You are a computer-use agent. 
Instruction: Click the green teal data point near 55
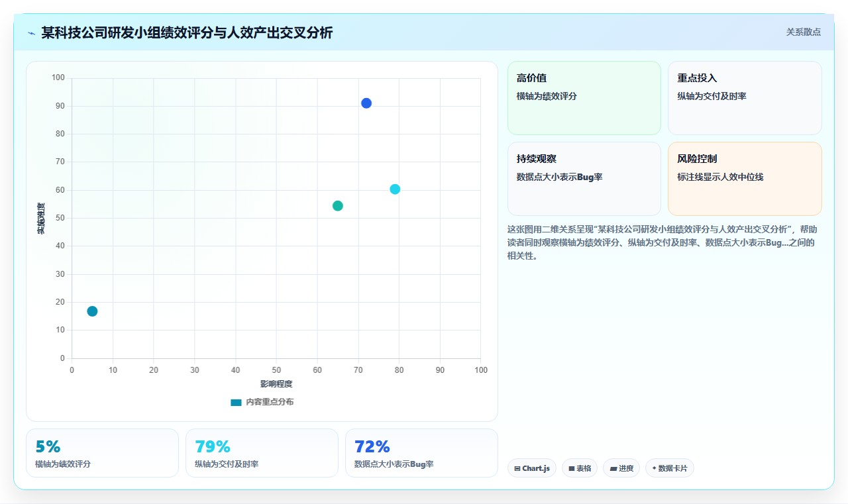[338, 206]
